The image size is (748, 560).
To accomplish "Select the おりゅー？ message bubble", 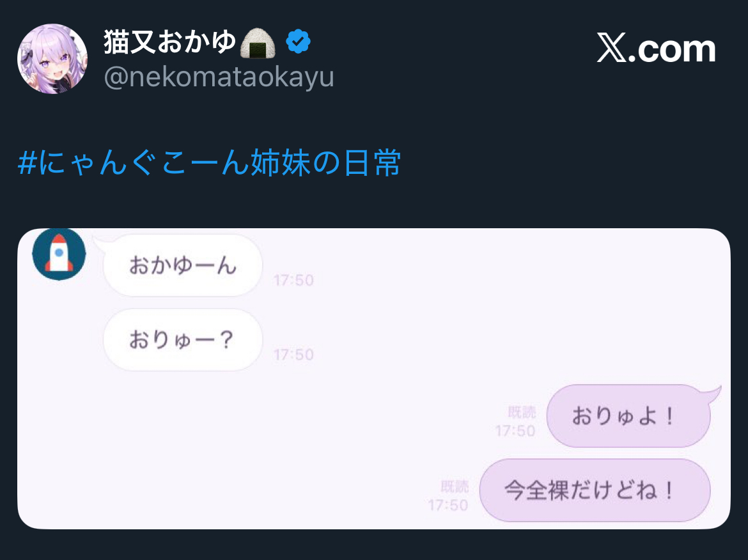I will tap(183, 339).
